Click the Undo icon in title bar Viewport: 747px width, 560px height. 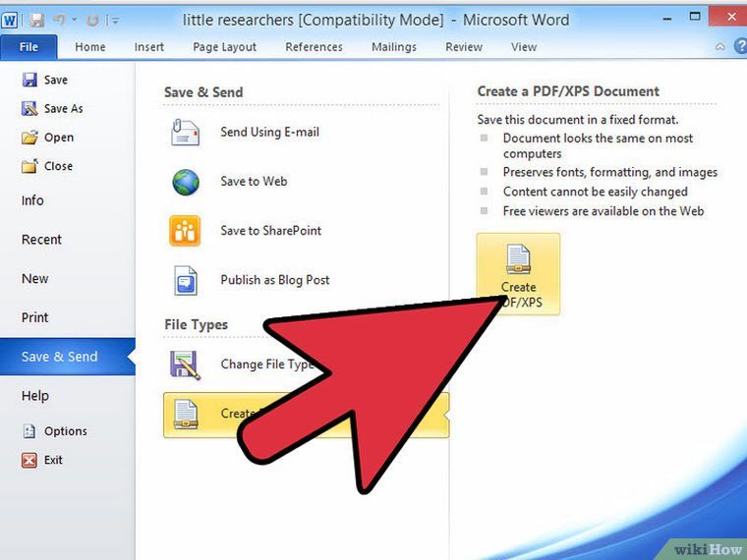tap(62, 20)
